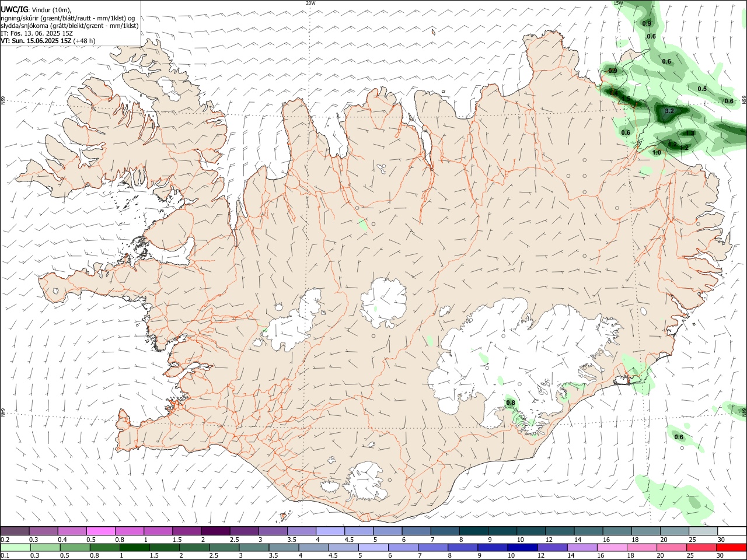Click the 3.2 precipitation maximum value
This screenshot has height=560, width=747.
coord(669,111)
